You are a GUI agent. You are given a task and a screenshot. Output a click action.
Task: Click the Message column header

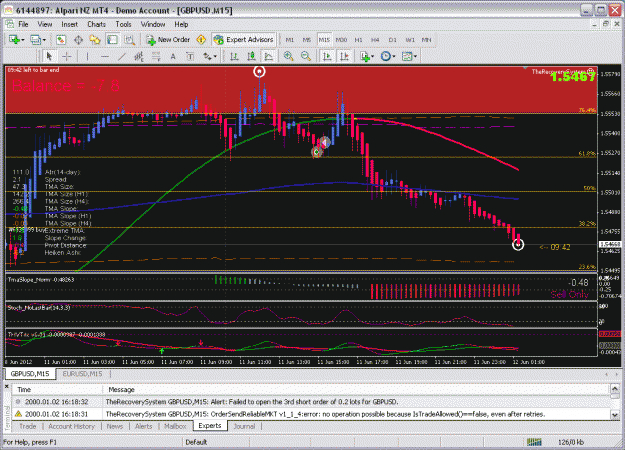click(356, 389)
